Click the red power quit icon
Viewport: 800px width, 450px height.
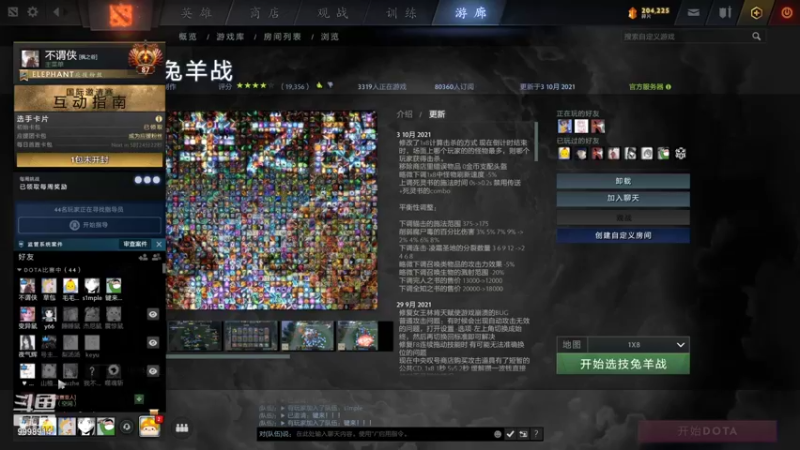[786, 12]
